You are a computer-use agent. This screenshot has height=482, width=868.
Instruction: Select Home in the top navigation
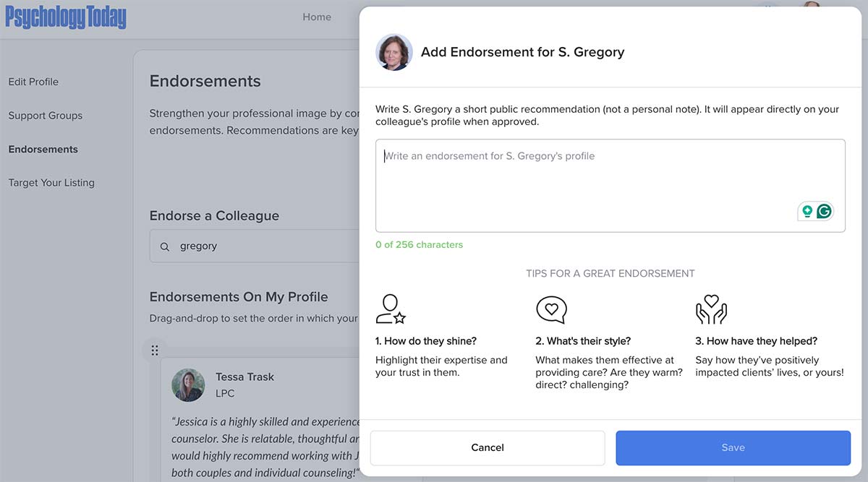[316, 17]
